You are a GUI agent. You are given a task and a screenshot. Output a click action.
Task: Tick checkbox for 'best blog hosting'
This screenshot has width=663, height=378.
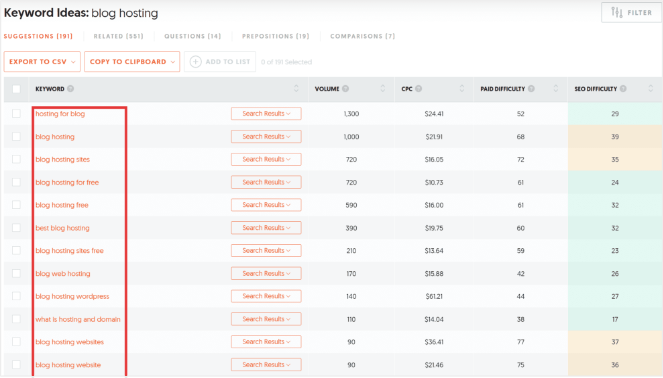pyautogui.click(x=16, y=227)
